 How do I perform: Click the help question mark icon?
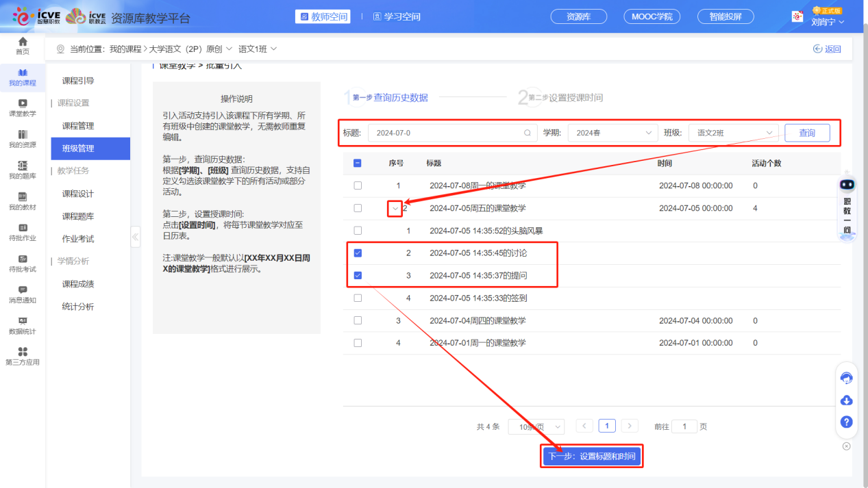pyautogui.click(x=846, y=422)
